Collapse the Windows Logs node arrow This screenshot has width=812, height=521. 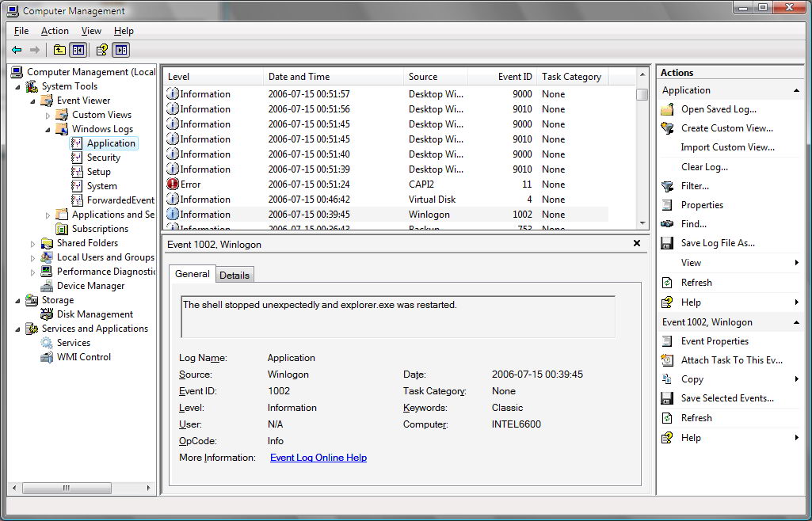[48, 129]
